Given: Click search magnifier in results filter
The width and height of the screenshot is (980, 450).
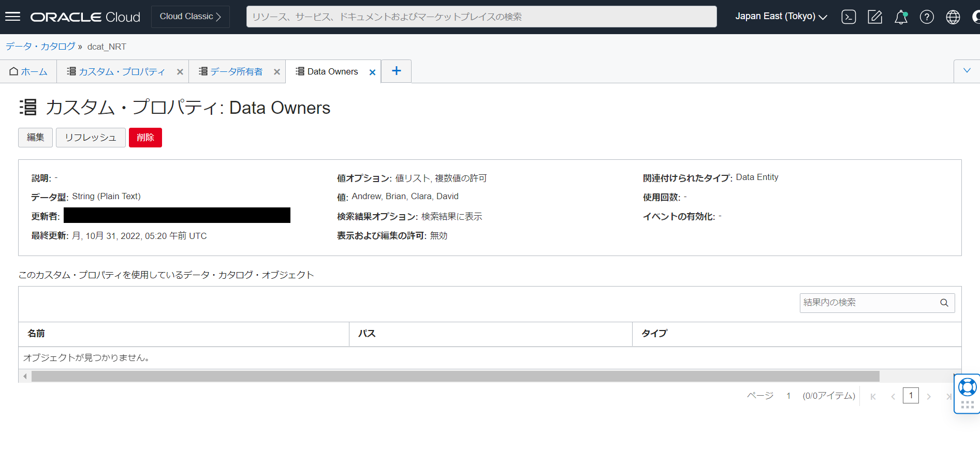Looking at the screenshot, I should point(944,303).
